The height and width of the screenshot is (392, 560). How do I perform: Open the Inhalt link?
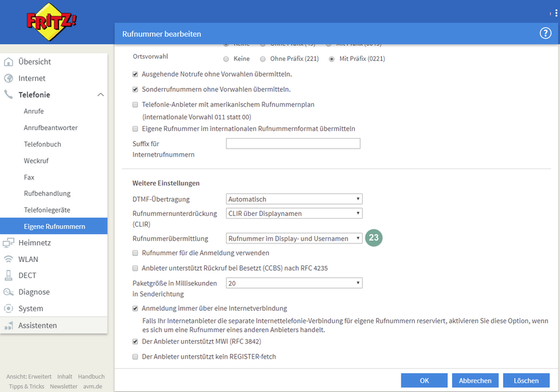point(65,376)
